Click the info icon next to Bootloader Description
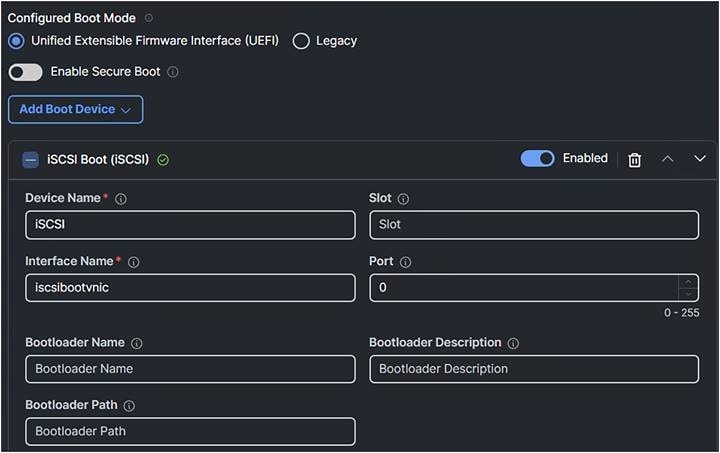 pyautogui.click(x=513, y=343)
